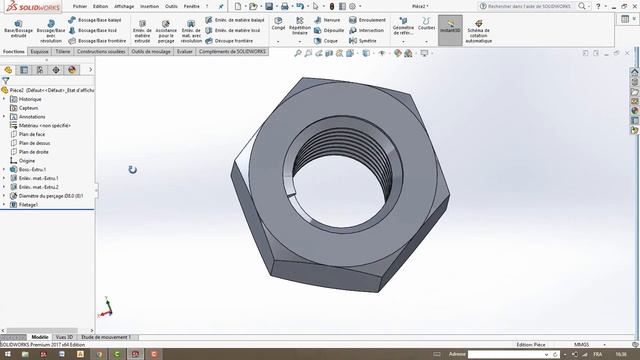The image size is (640, 360).
Task: Select the Congé fillet tool
Action: pyautogui.click(x=278, y=24)
